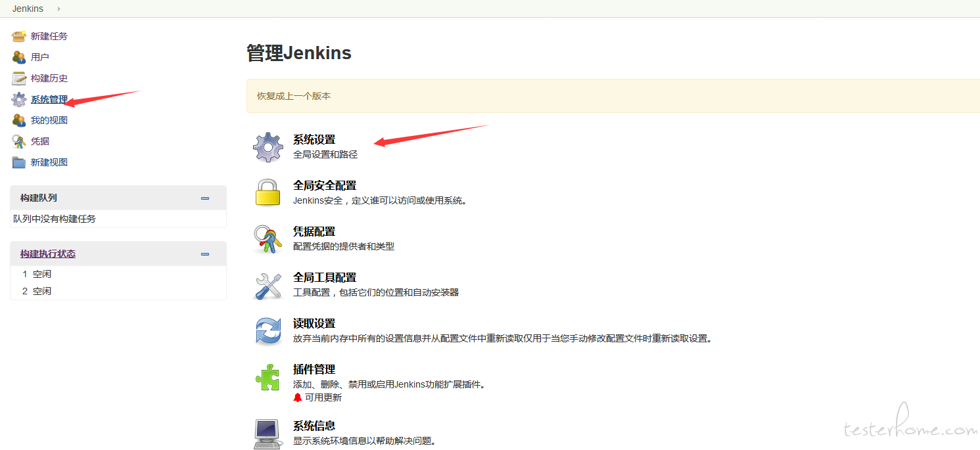This screenshot has width=980, height=450.
Task: Click the keys icon for 凭据配置
Action: point(268,239)
